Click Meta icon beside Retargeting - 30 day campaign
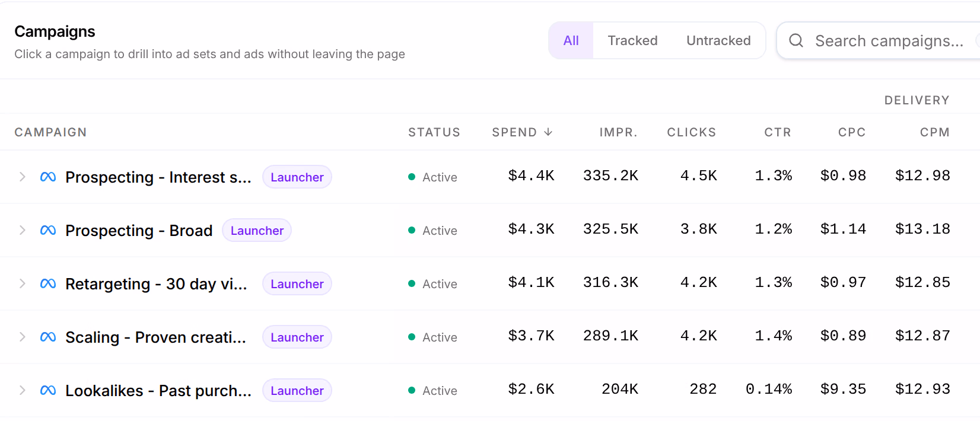This screenshot has width=980, height=421. (48, 283)
